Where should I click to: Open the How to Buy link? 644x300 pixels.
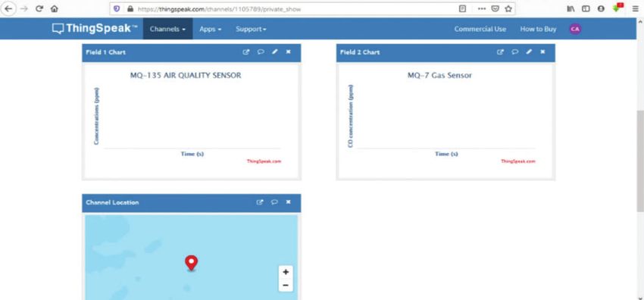538,29
